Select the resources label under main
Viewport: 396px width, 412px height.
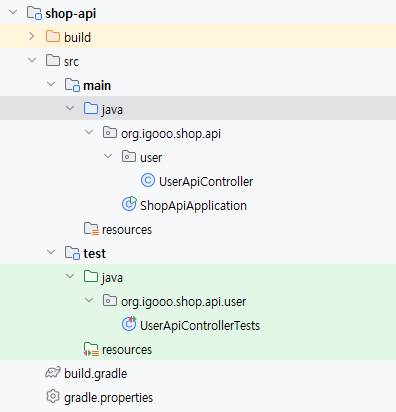pyautogui.click(x=127, y=230)
